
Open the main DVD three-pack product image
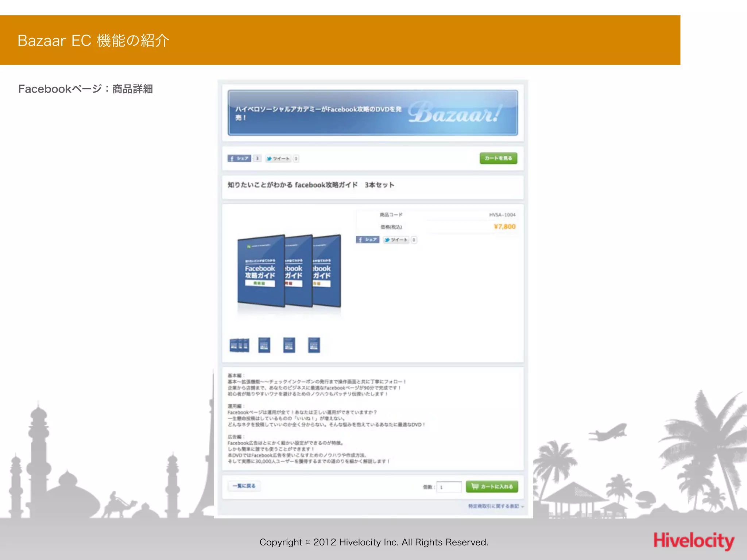[289, 271]
